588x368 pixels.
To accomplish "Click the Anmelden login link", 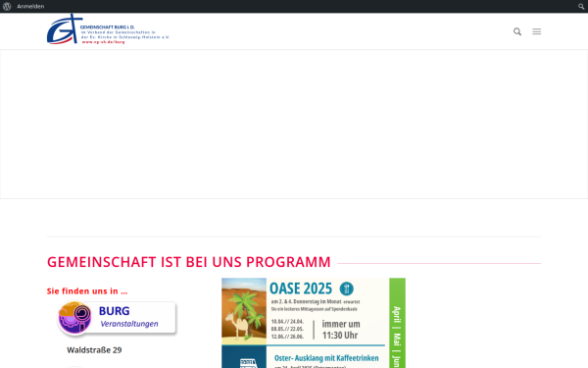I will click(x=30, y=7).
